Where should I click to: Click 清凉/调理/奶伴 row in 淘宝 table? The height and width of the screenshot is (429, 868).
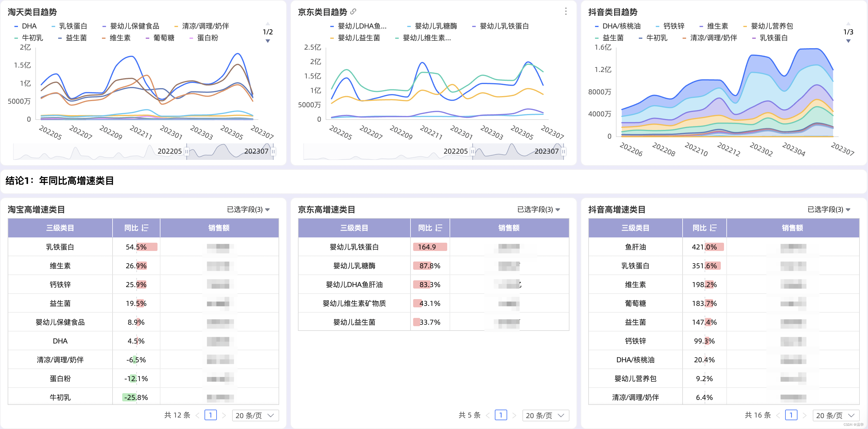point(144,360)
